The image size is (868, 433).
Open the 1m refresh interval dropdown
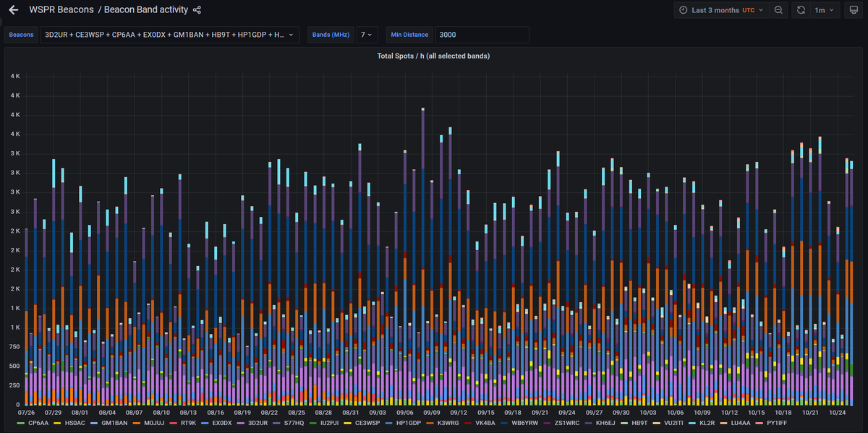[824, 10]
